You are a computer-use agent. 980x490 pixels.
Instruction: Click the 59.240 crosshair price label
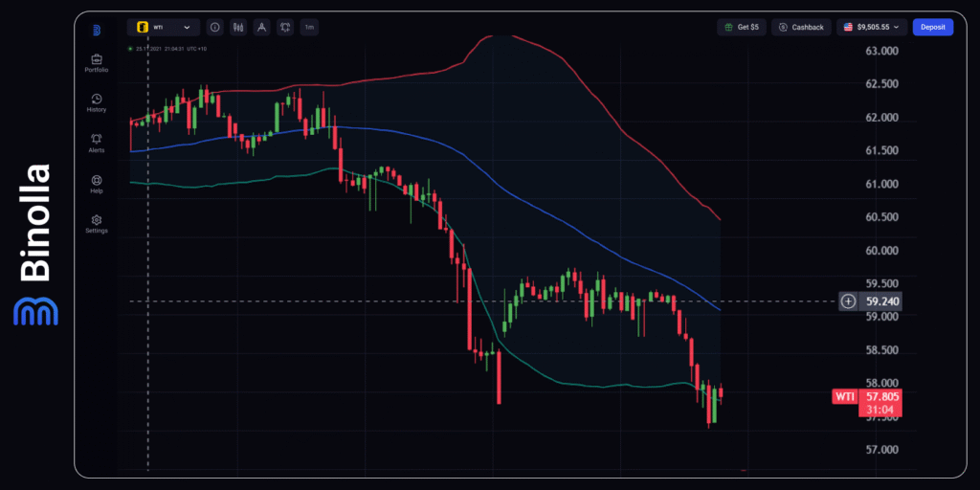pyautogui.click(x=881, y=301)
